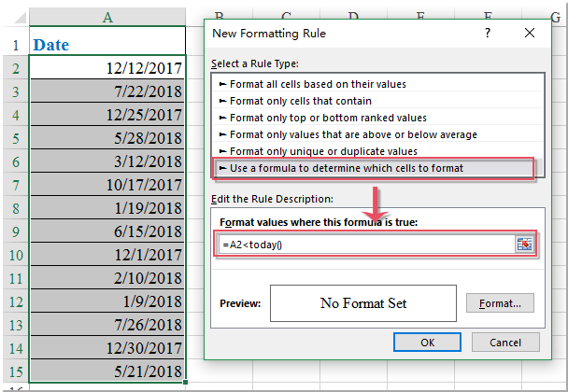Image resolution: width=568 pixels, height=392 pixels.
Task: Close the New Formatting Rule dialog
Action: click(x=530, y=33)
